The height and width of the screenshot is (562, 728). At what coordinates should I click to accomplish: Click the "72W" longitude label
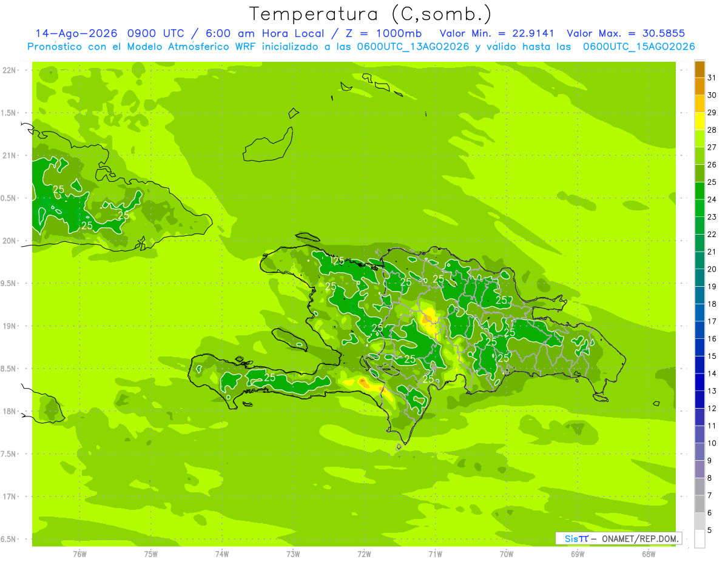pos(364,554)
